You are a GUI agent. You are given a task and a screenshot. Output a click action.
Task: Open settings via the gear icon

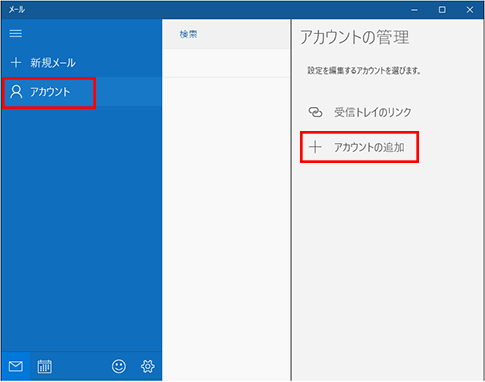tap(147, 366)
